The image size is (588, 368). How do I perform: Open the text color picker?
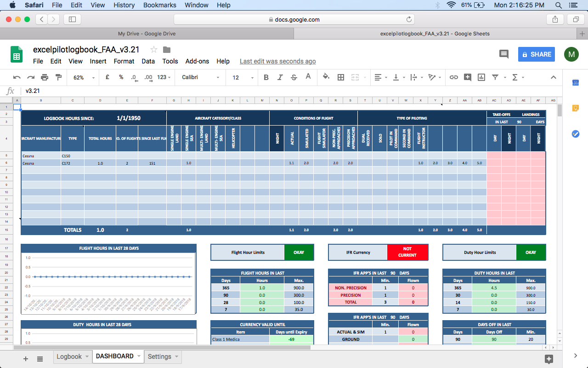(x=308, y=77)
